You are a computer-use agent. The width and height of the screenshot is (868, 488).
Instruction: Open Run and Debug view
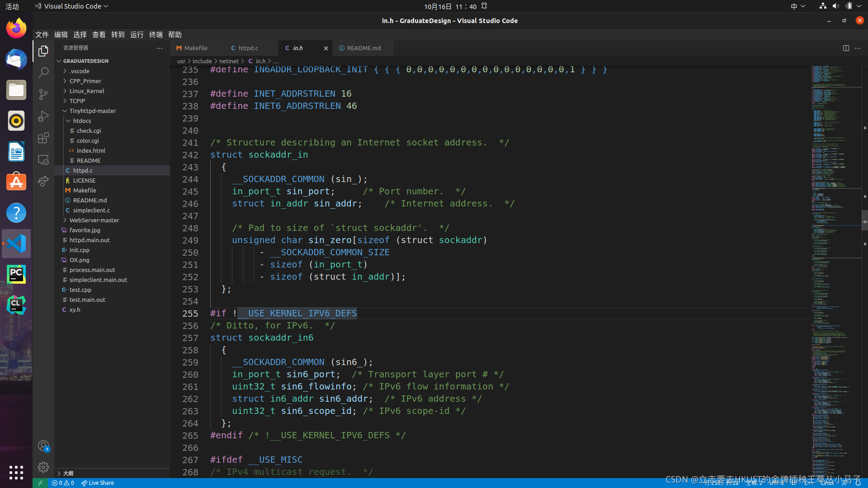tap(43, 116)
